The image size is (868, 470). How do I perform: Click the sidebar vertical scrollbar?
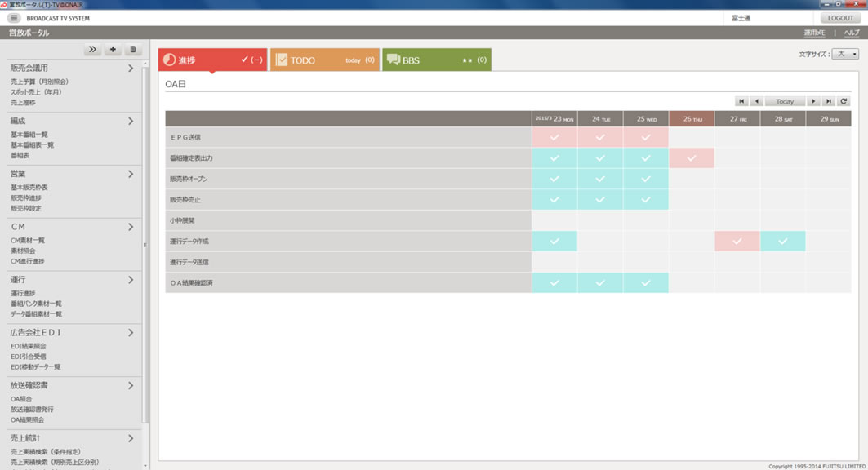pos(146,245)
